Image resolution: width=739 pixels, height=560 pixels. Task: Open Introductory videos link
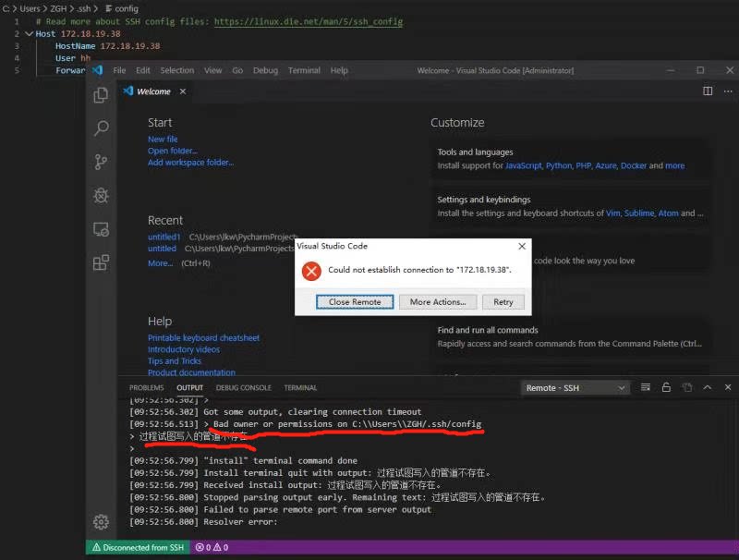coord(183,349)
